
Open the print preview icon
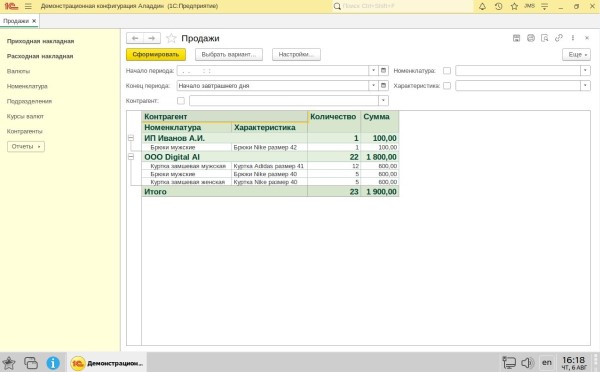click(x=545, y=38)
